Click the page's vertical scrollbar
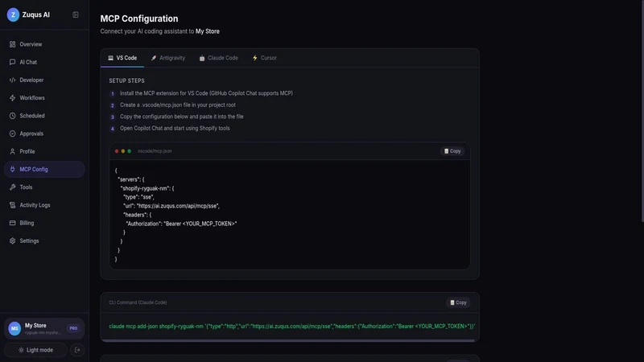The width and height of the screenshot is (644, 362). (x=642, y=111)
